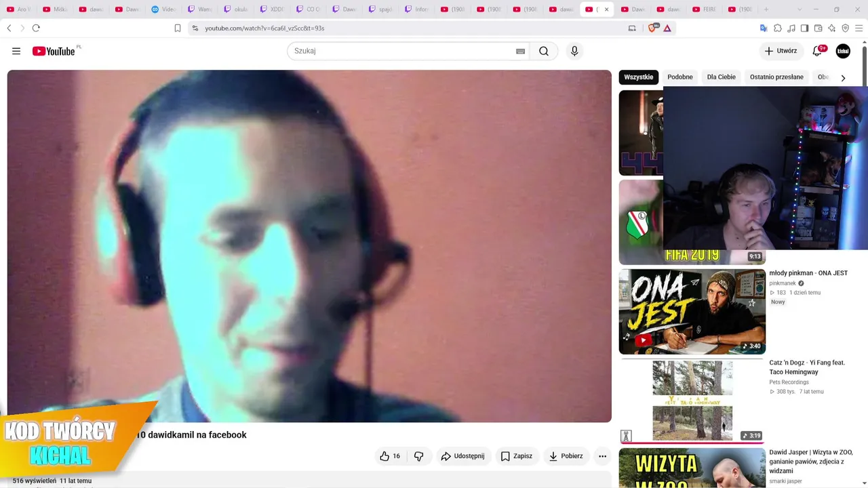Open the Yi Fang feat. Taco Hemingway thumbnail
Viewport: 868px width, 488px height.
click(x=692, y=401)
